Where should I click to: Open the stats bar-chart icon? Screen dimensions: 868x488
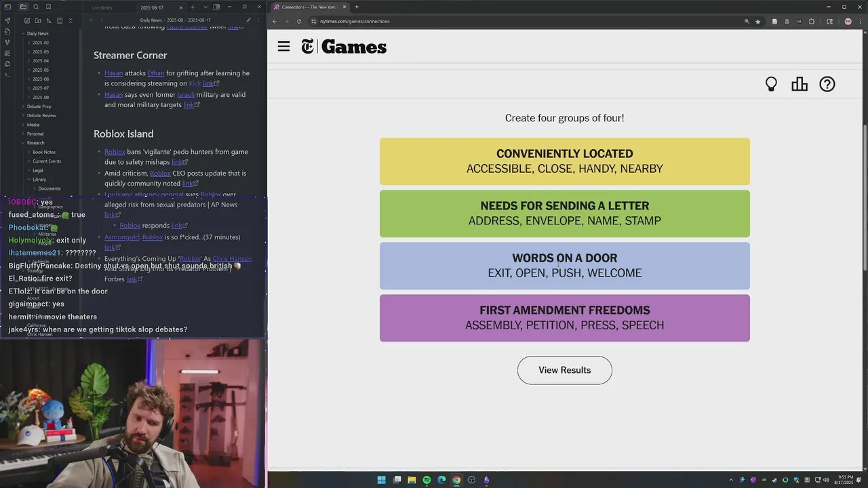click(x=800, y=84)
